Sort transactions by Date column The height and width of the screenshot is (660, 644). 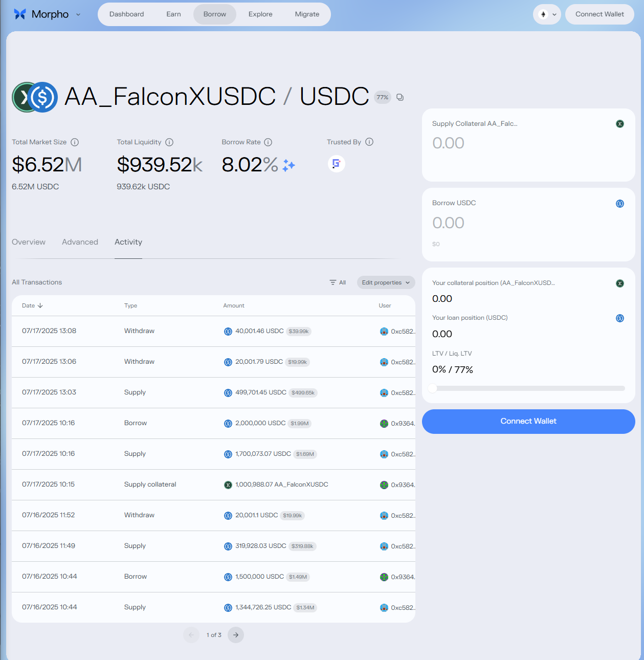click(x=32, y=305)
